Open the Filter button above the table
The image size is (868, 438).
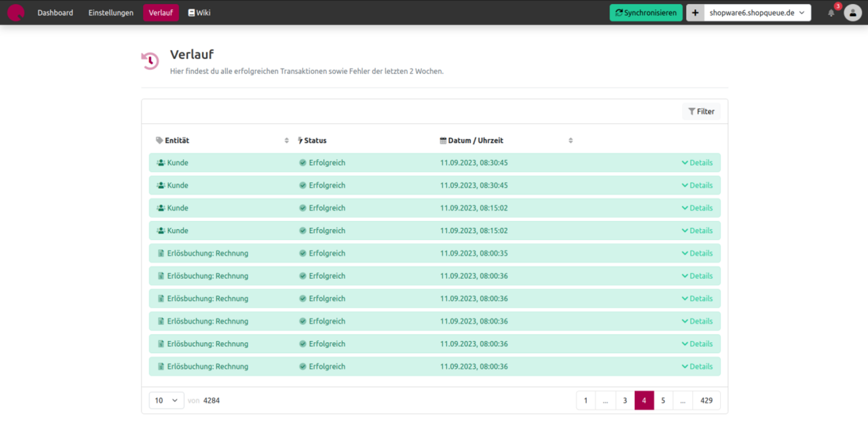pos(701,112)
